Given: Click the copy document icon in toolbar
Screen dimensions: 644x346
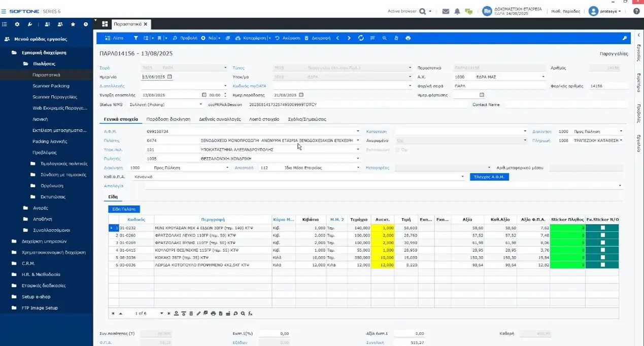Looking at the screenshot, I should [x=228, y=38].
